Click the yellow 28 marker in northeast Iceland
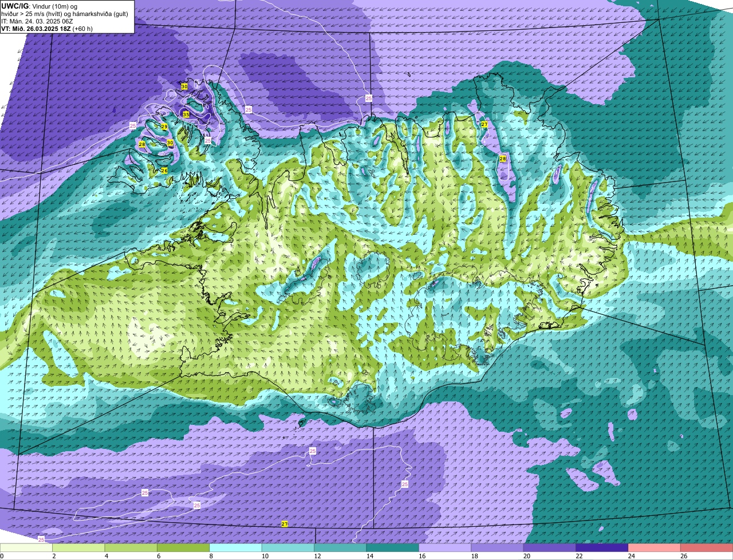The image size is (733, 560). click(503, 159)
